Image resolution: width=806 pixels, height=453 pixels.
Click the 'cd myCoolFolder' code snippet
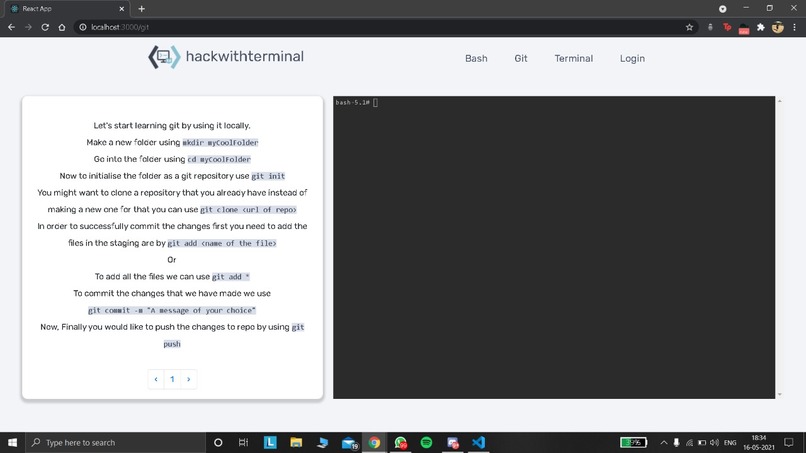point(219,159)
